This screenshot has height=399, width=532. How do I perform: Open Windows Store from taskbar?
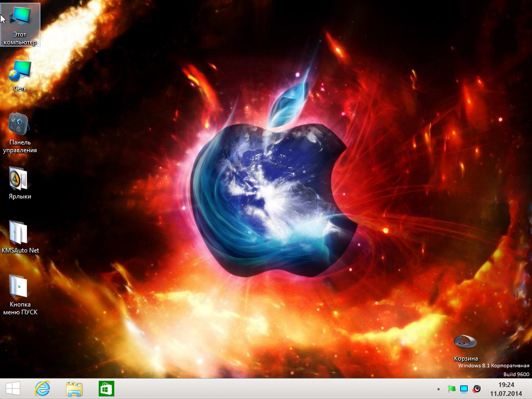[106, 389]
